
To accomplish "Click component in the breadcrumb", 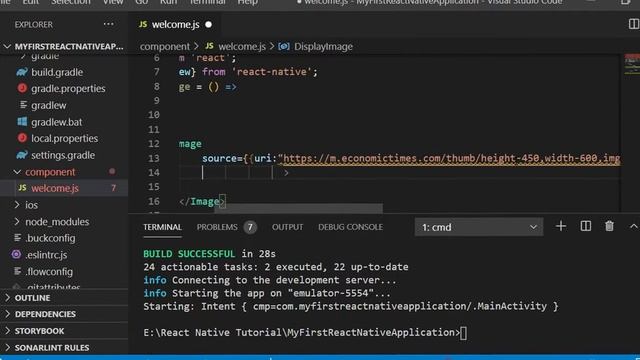I will (x=164, y=47).
